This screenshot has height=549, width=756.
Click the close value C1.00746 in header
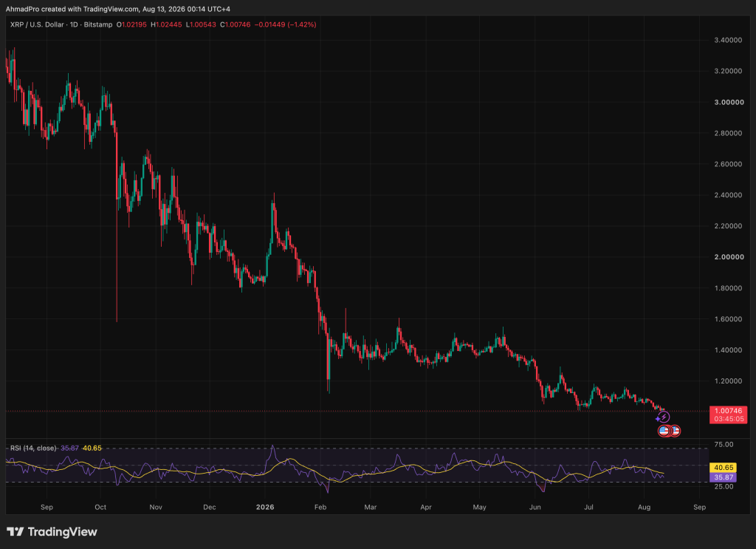click(x=236, y=24)
